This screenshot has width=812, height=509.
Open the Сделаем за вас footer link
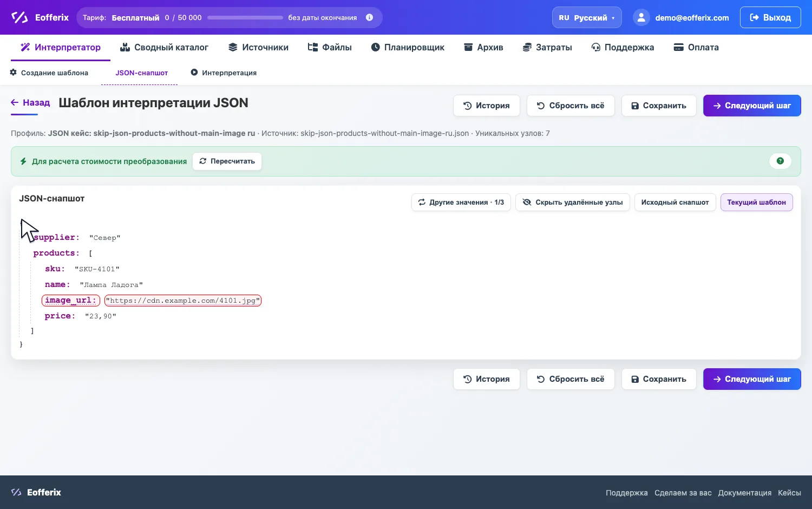click(683, 493)
